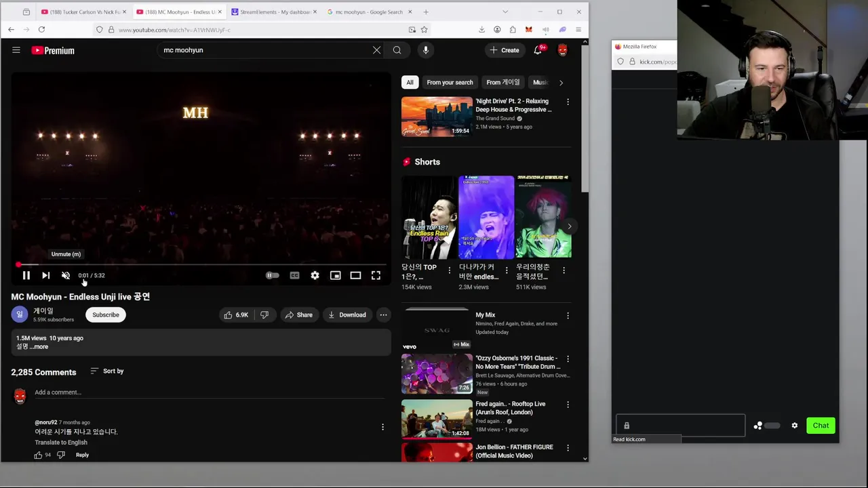The image size is (868, 488).
Task: Open Fred again.. Rooftop Live video title
Action: coord(510,408)
